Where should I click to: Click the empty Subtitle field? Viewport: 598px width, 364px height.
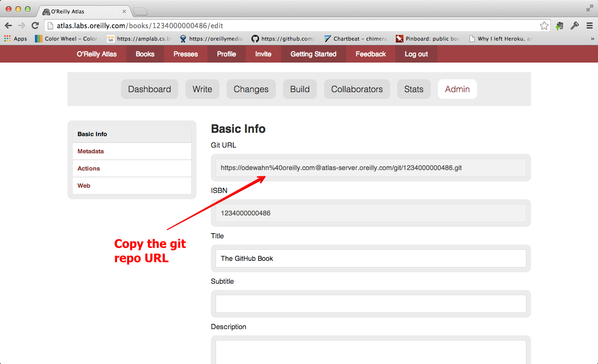coord(371,304)
